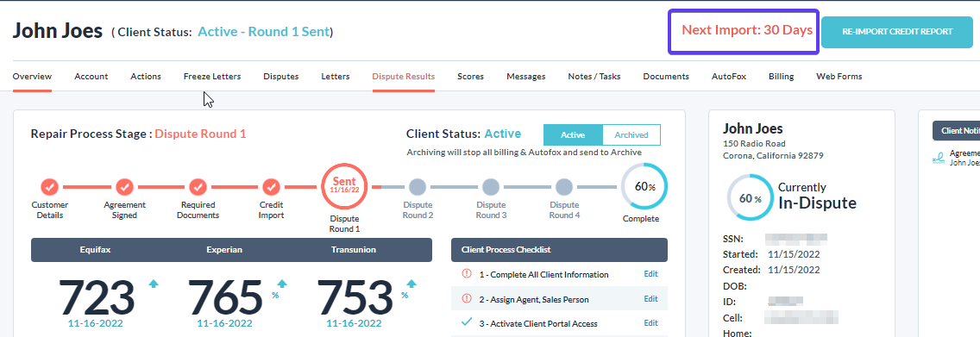The width and height of the screenshot is (980, 337).
Task: Open the Web Forms tab
Action: tap(839, 76)
